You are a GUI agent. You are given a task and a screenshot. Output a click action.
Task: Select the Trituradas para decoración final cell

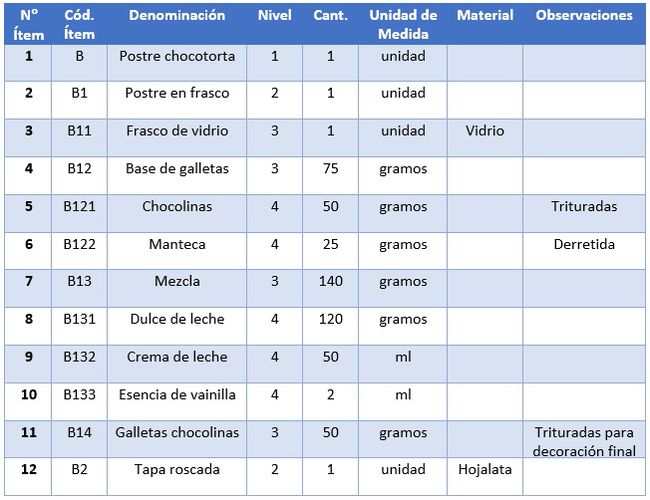coord(584,439)
